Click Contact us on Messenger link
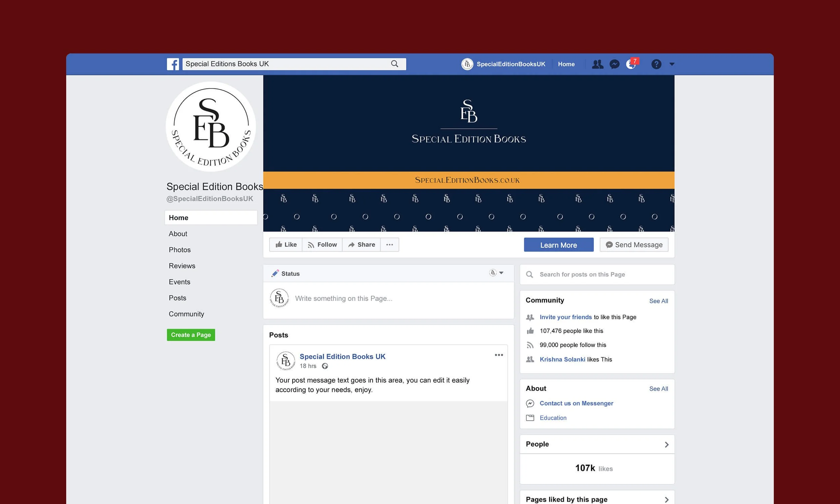 click(x=576, y=403)
